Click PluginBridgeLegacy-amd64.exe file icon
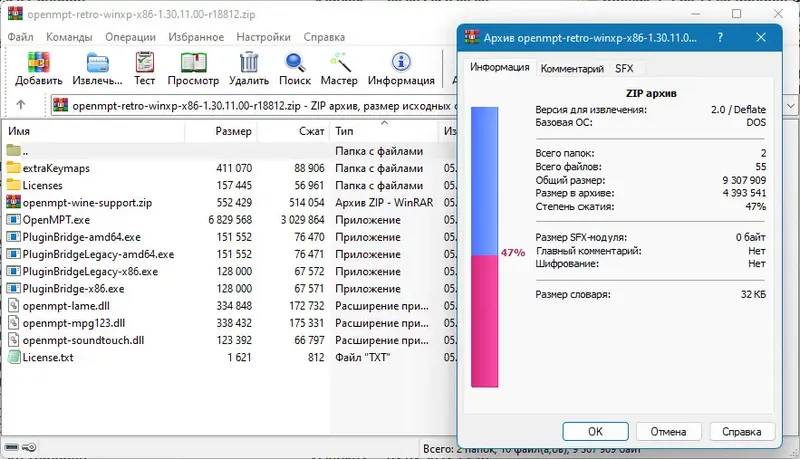This screenshot has width=800, height=459. coord(13,254)
